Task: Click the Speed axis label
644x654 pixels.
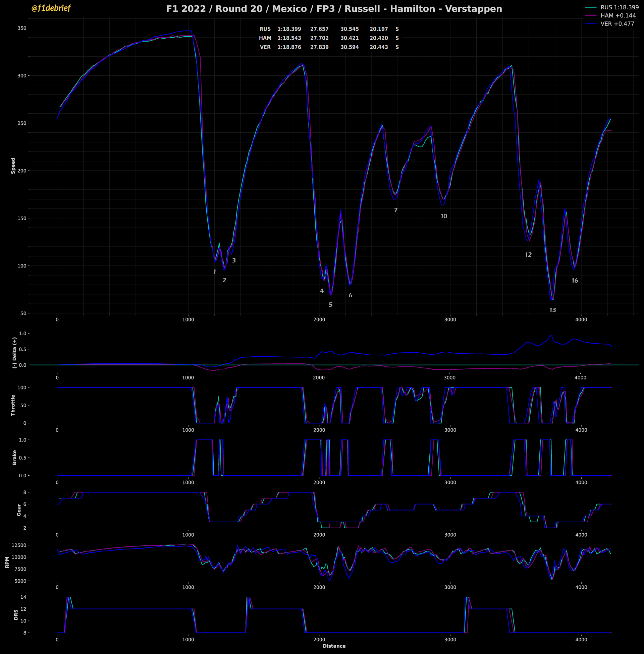Action: coord(13,166)
